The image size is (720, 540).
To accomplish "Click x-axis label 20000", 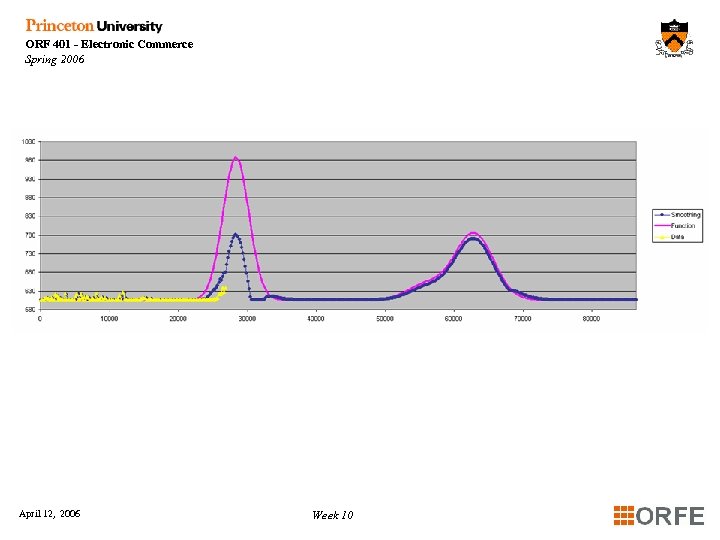I will [178, 319].
